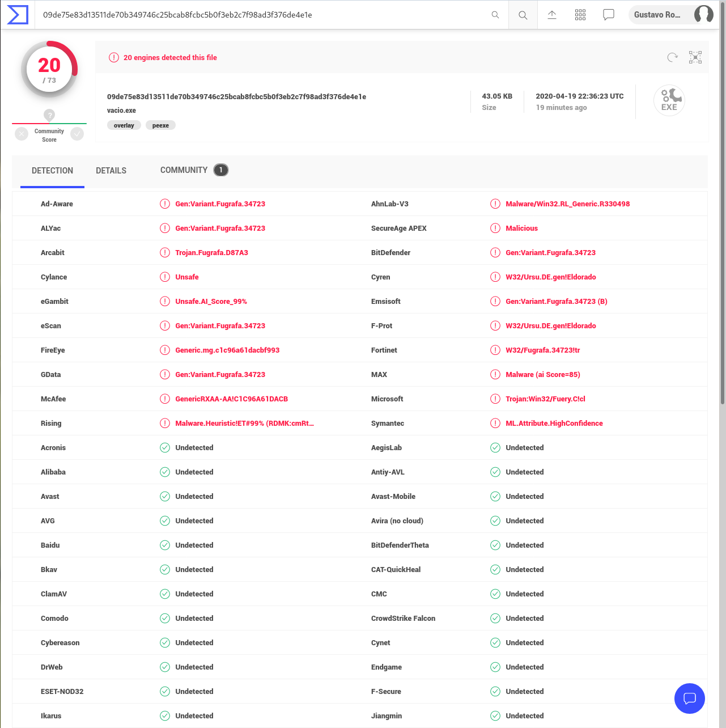This screenshot has height=728, width=726.
Task: Click the Generic.mg.c1c96a61dacbf993 result
Action: [x=227, y=350]
